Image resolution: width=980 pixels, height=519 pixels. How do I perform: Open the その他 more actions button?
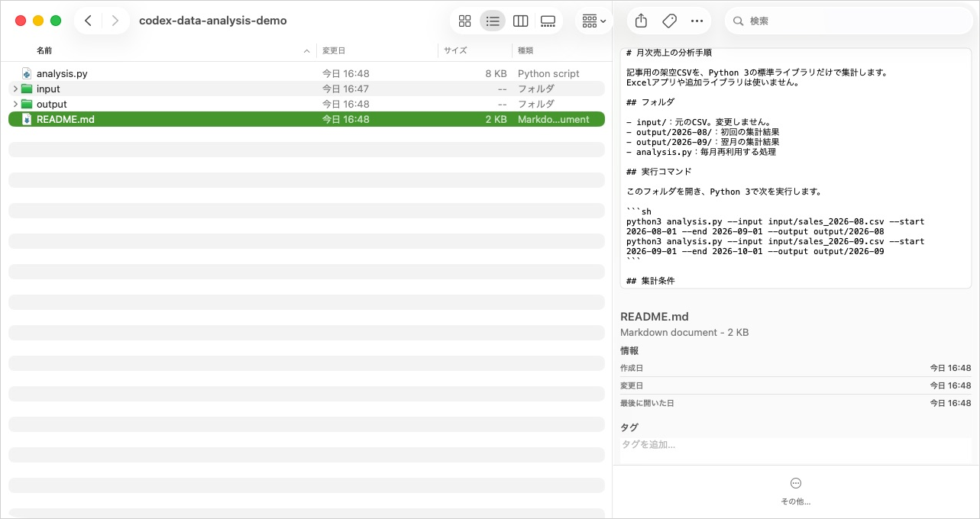click(796, 490)
